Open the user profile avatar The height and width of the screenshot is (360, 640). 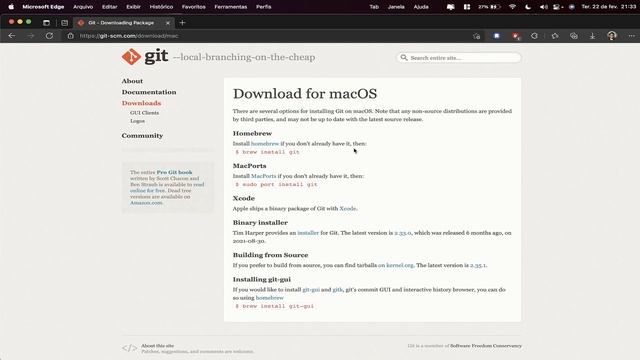(x=611, y=36)
